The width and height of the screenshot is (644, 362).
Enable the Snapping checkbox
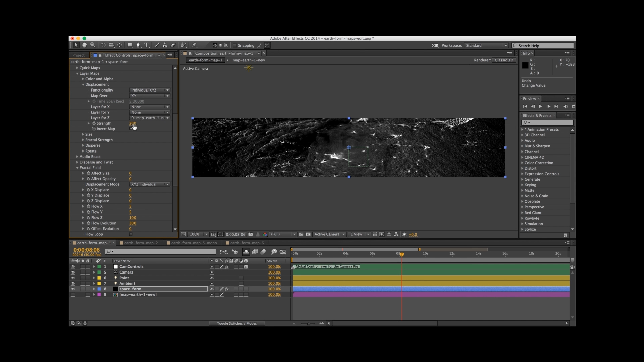point(235,46)
